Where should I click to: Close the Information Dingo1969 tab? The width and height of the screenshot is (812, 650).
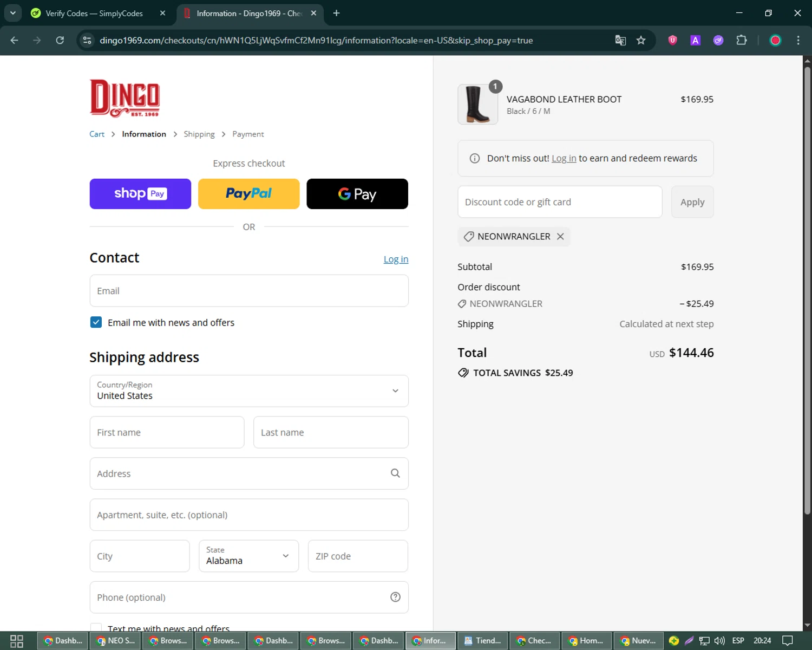313,13
